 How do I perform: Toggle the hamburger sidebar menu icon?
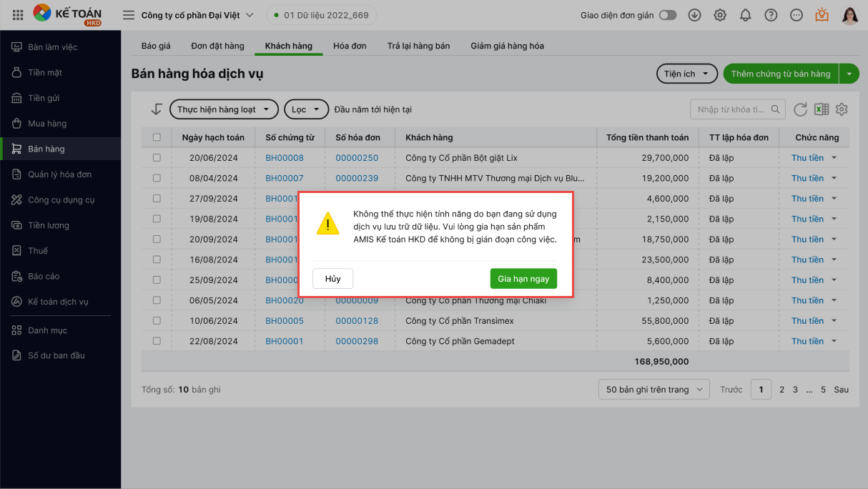point(129,15)
